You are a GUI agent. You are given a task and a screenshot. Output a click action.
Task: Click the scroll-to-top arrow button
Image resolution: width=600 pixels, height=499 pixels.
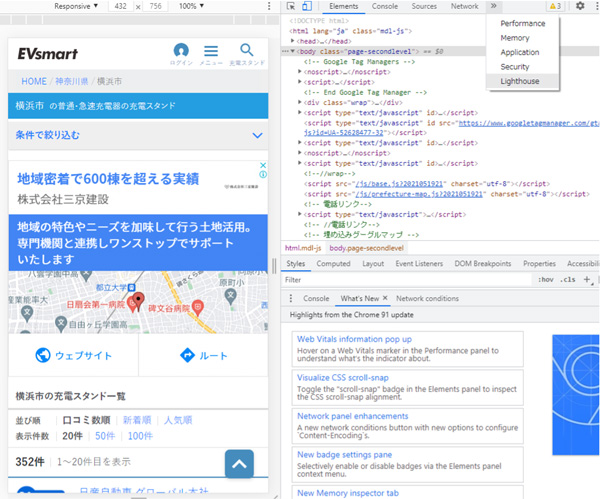click(239, 464)
